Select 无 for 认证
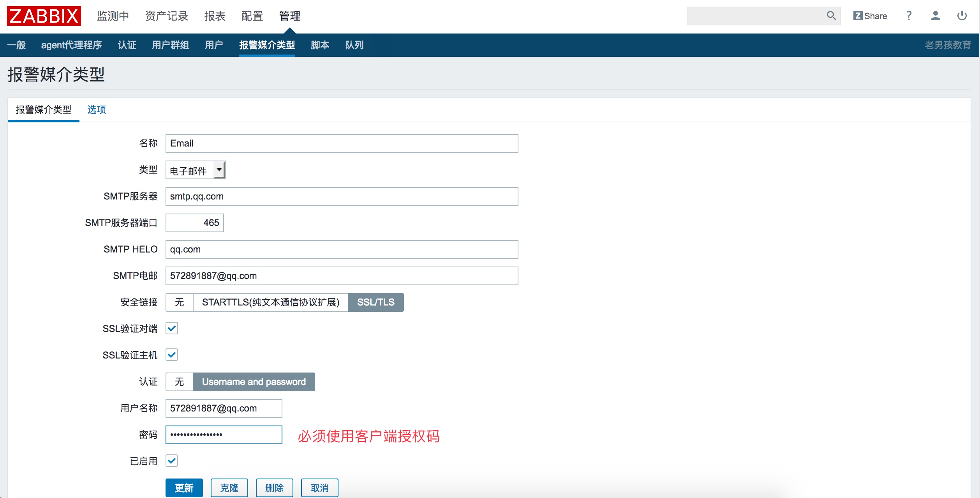This screenshot has width=980, height=498. [179, 382]
